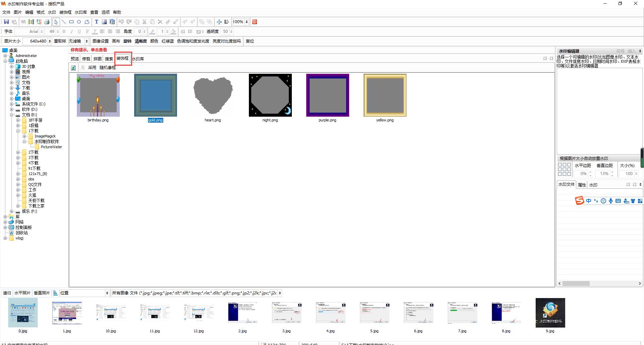
Task: Click the 图像设置 button
Action: (101, 41)
